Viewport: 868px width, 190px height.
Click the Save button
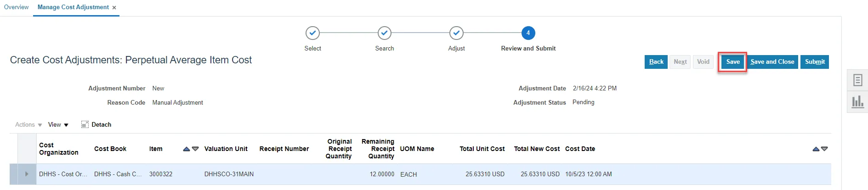733,62
